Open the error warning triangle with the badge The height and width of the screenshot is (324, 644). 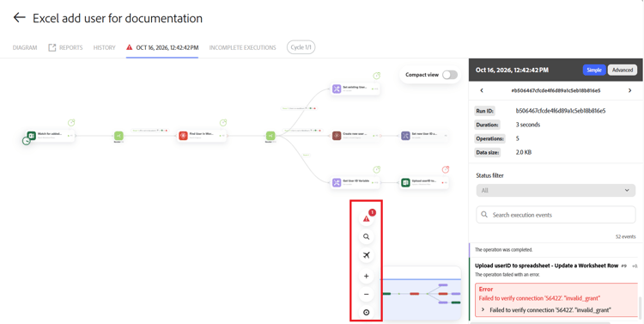(367, 218)
